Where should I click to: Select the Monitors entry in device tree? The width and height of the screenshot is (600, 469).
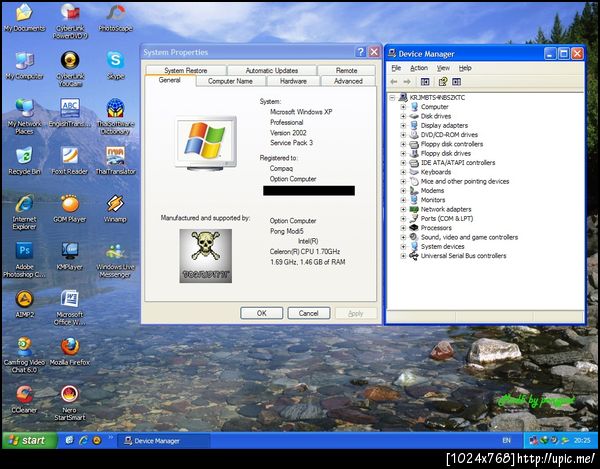click(x=433, y=200)
